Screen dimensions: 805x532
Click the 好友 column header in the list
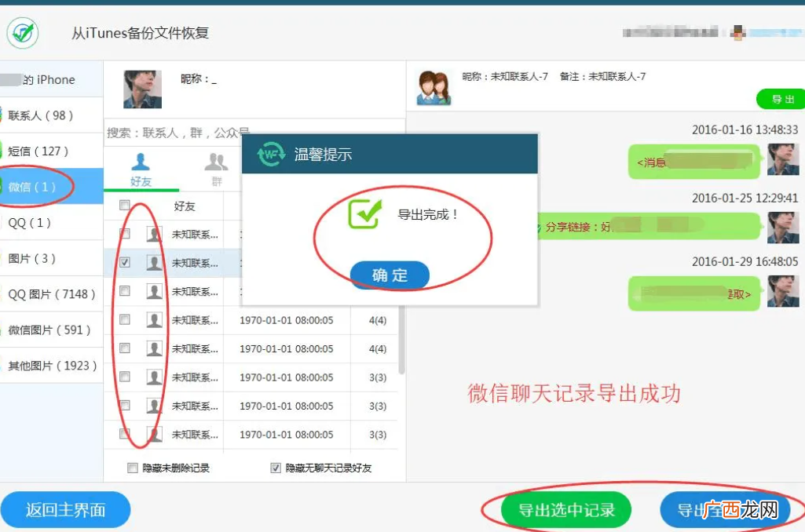(185, 206)
